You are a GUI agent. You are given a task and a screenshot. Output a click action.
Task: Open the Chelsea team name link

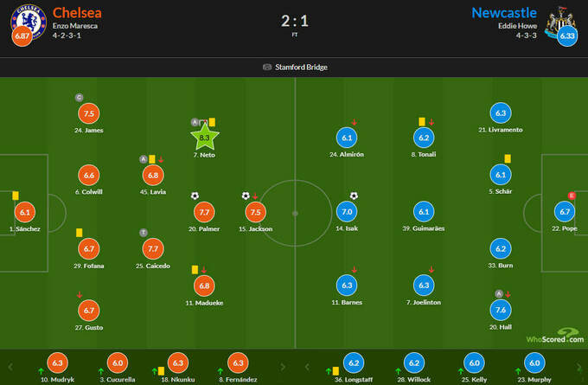(75, 13)
